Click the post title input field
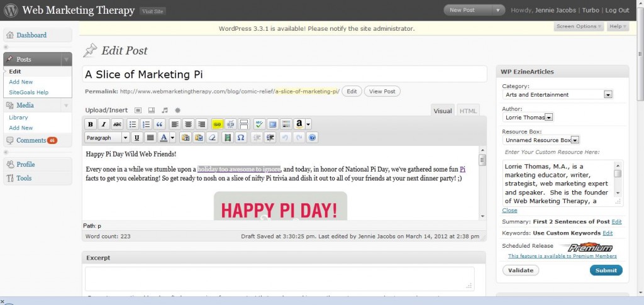 pos(285,74)
